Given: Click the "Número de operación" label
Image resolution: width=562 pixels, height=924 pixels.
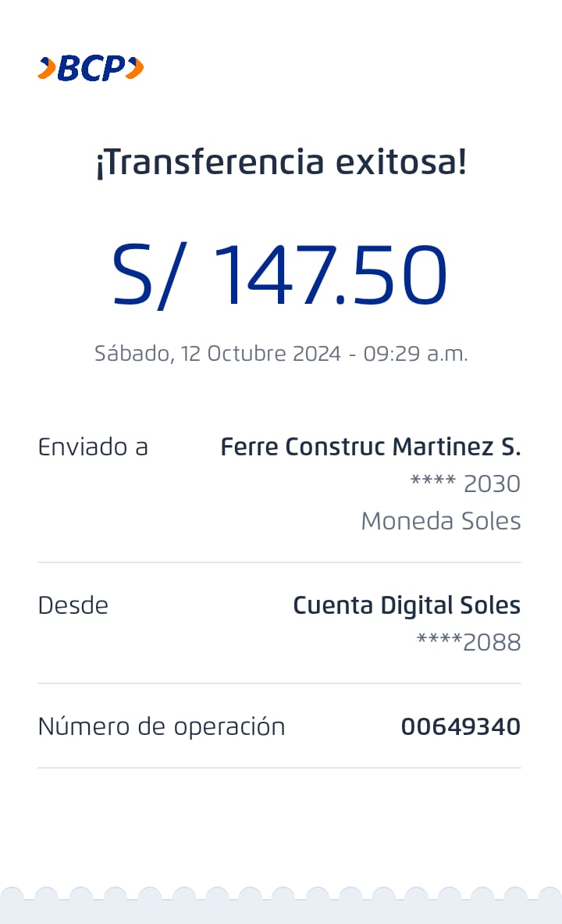Looking at the screenshot, I should point(162,726).
